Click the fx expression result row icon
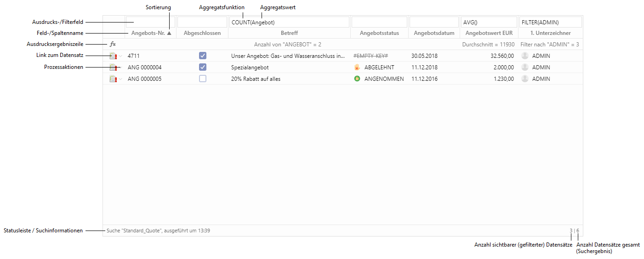 pos(113,45)
